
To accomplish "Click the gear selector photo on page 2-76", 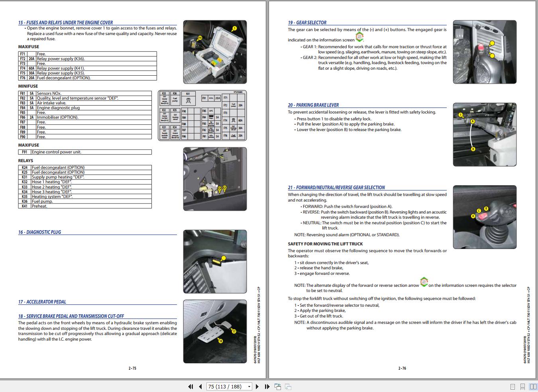I will point(485,52).
